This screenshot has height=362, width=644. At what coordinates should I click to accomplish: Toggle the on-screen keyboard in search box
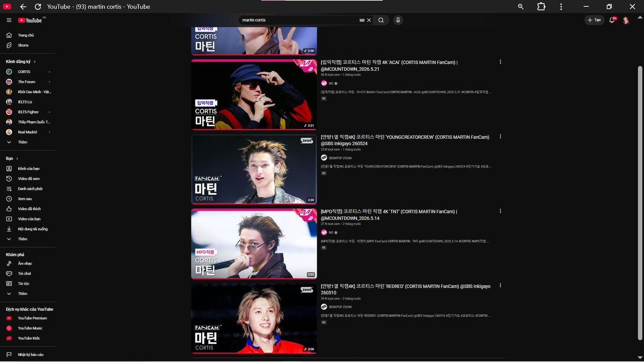(x=362, y=20)
